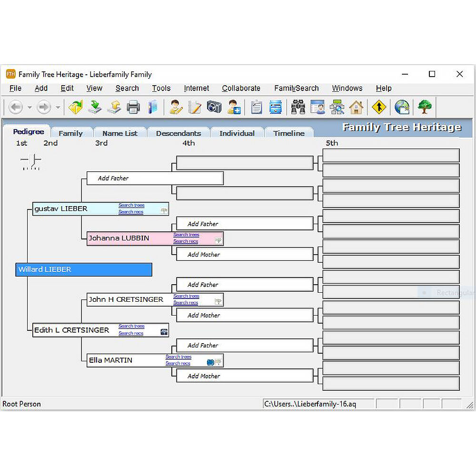Click the tree hint icon in John H CRETSINGER box
Viewport: 476px width, 476px height.
(x=218, y=301)
